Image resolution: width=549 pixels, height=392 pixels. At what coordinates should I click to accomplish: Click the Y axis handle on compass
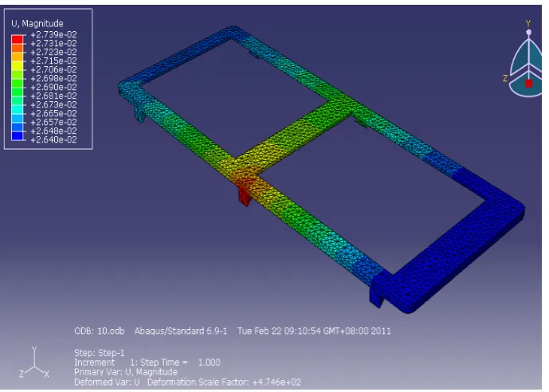(529, 32)
